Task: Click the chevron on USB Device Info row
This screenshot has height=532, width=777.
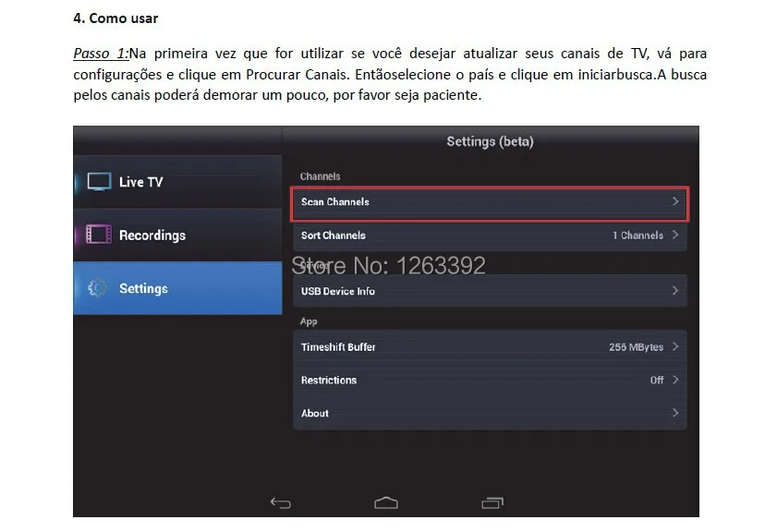Action: pos(675,290)
